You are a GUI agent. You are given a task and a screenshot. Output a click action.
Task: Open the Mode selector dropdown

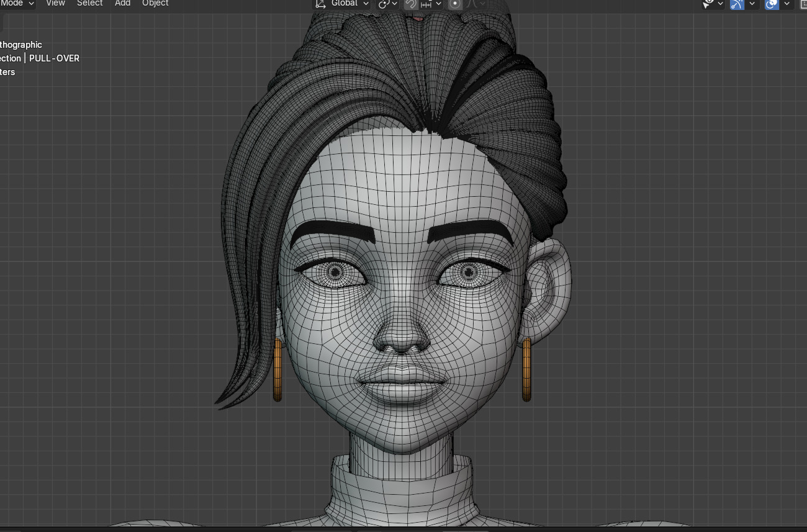pyautogui.click(x=17, y=4)
